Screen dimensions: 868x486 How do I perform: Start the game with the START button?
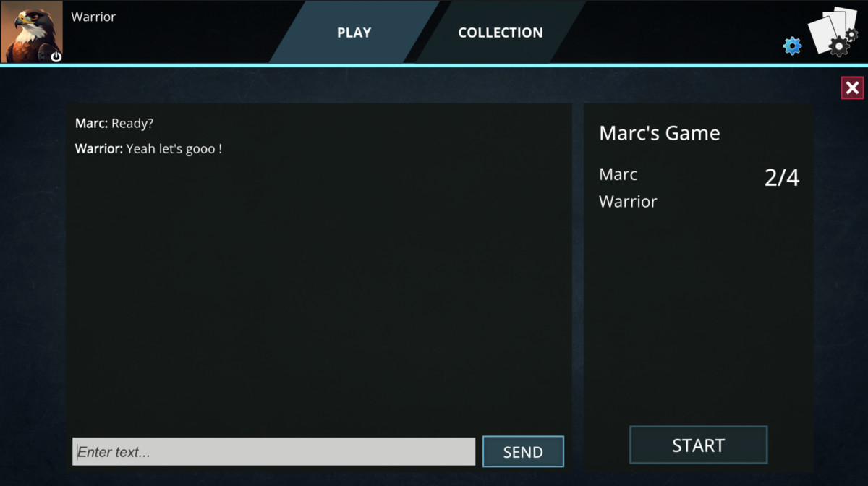698,445
